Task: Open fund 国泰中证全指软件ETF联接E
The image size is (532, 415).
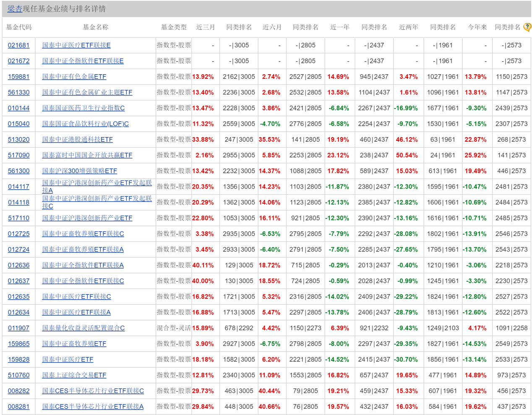Action: click(83, 61)
